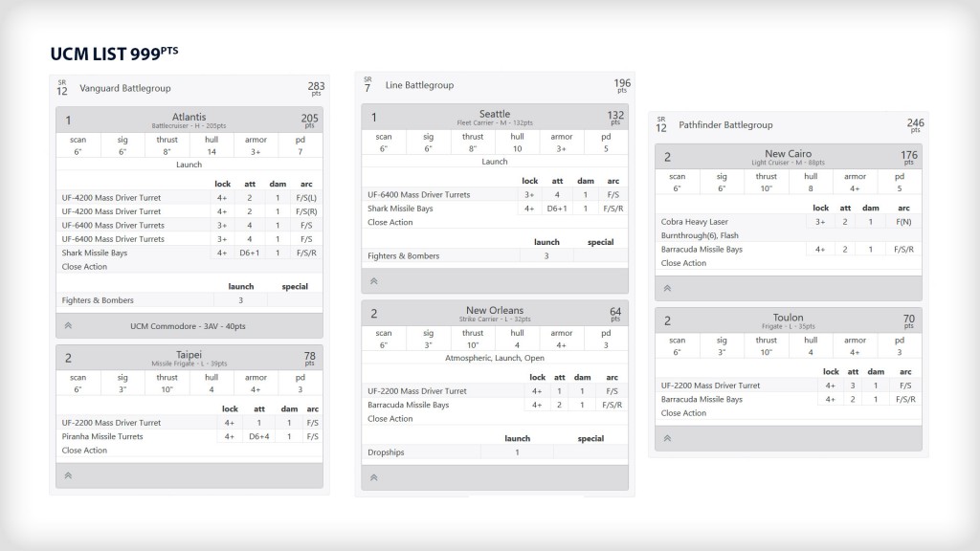Collapse the Seattle card using its double-chevron
Viewport: 980px width, 551px height.
click(x=374, y=281)
